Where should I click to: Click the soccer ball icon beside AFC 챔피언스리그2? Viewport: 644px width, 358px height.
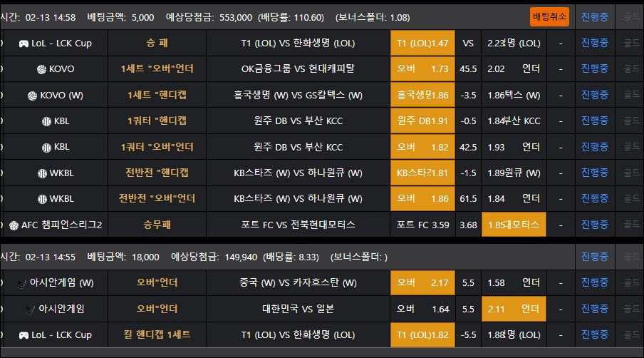[x=14, y=225]
